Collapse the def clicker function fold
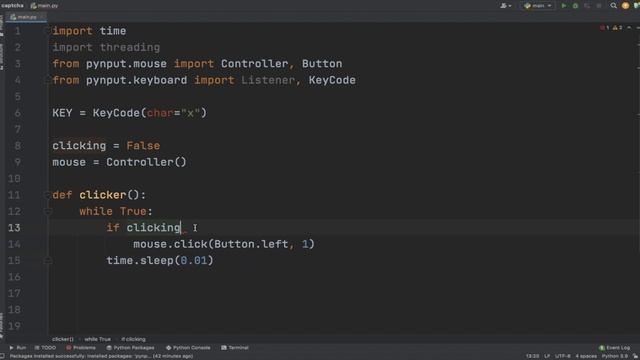640x360 pixels. pos(47,195)
